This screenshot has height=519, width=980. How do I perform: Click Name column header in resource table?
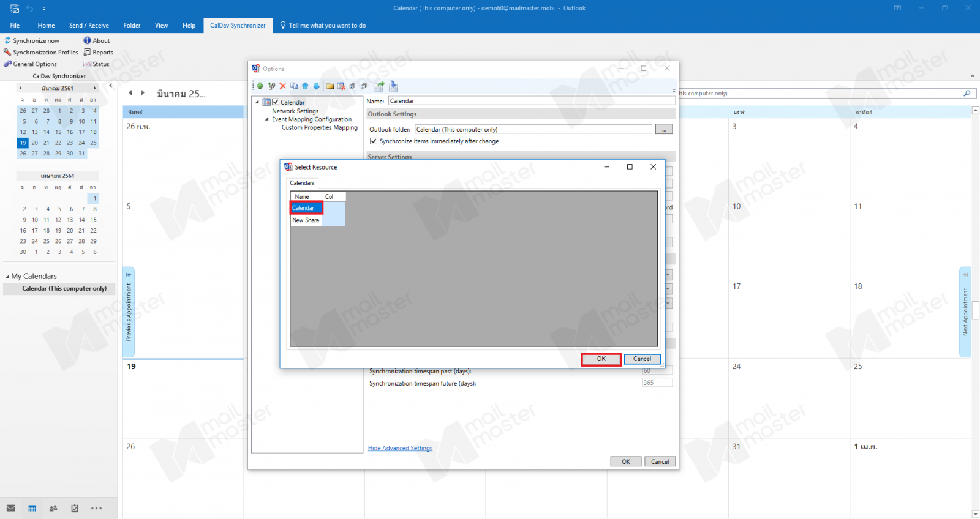pos(306,196)
